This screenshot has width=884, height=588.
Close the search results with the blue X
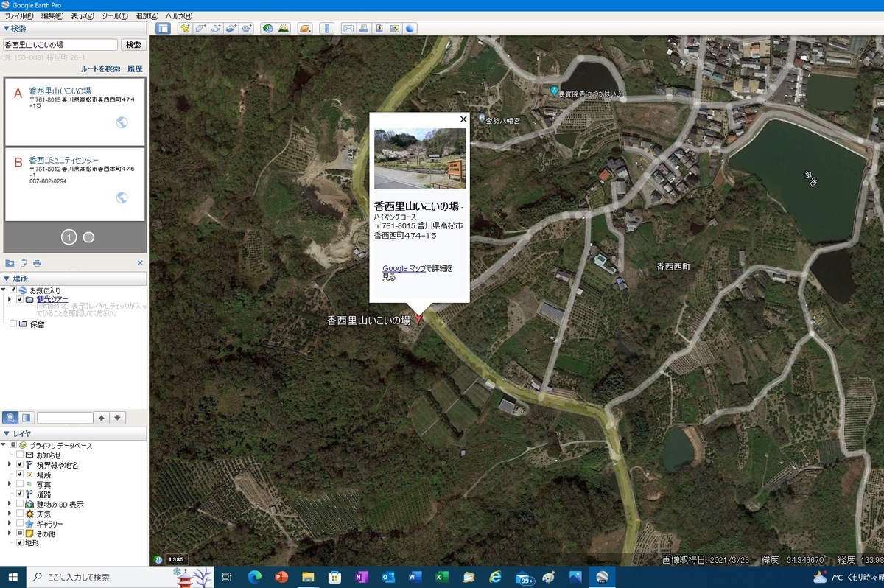[140, 263]
